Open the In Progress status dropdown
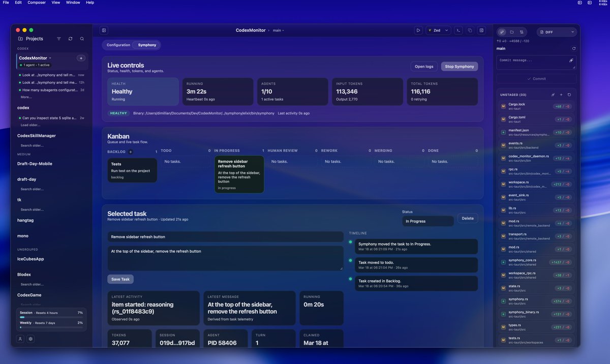Viewport: 610px width, 364px height. [428, 221]
